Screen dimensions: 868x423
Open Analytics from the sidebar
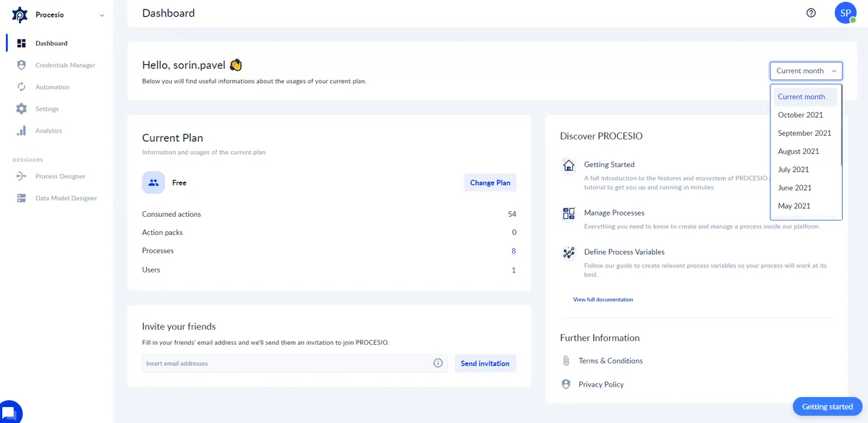[x=48, y=131]
